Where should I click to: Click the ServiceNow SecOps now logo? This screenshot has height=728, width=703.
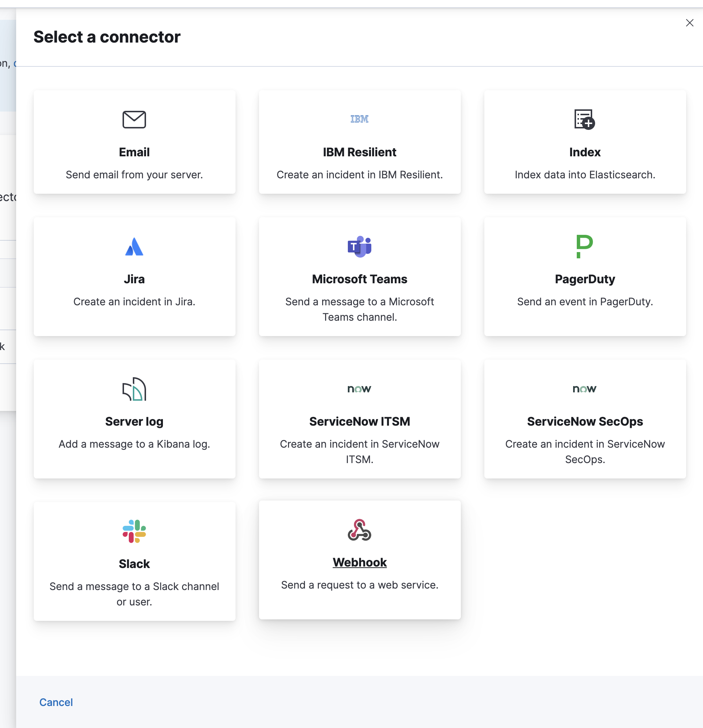[584, 389]
